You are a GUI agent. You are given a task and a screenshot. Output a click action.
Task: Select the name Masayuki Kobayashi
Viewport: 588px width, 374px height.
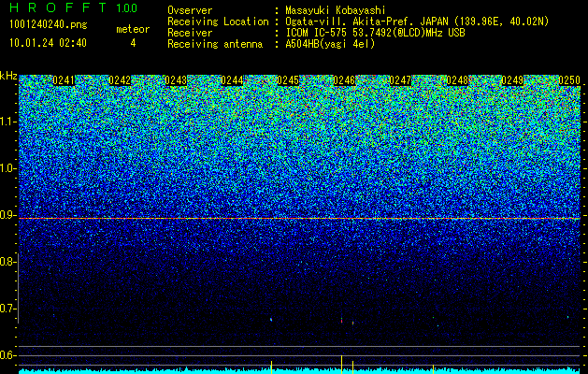click(x=336, y=10)
